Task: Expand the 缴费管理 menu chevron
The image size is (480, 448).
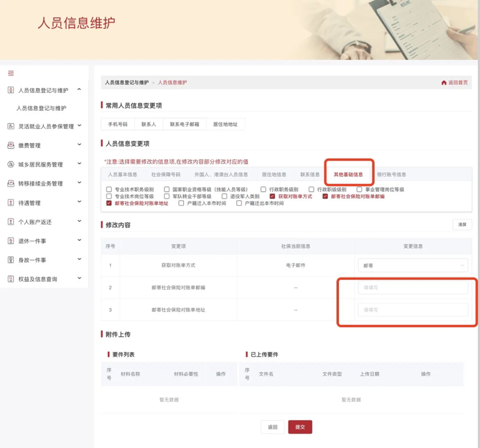Action: point(79,144)
